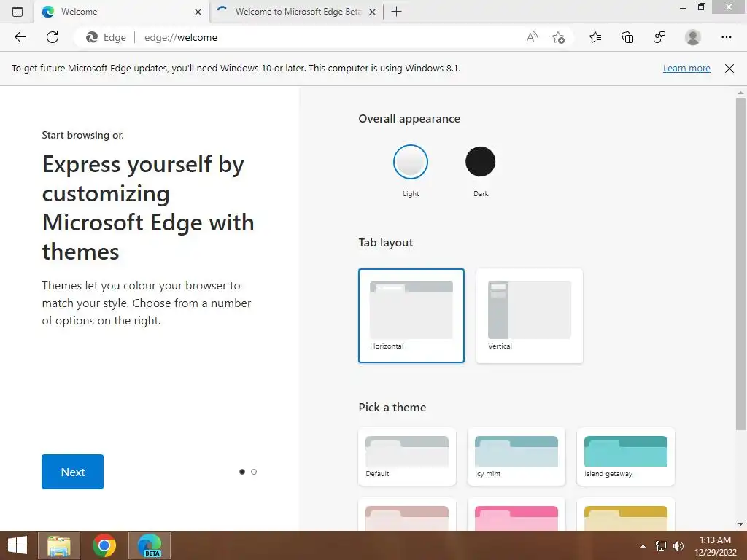Choose the Horizontal tab layout

pos(411,315)
